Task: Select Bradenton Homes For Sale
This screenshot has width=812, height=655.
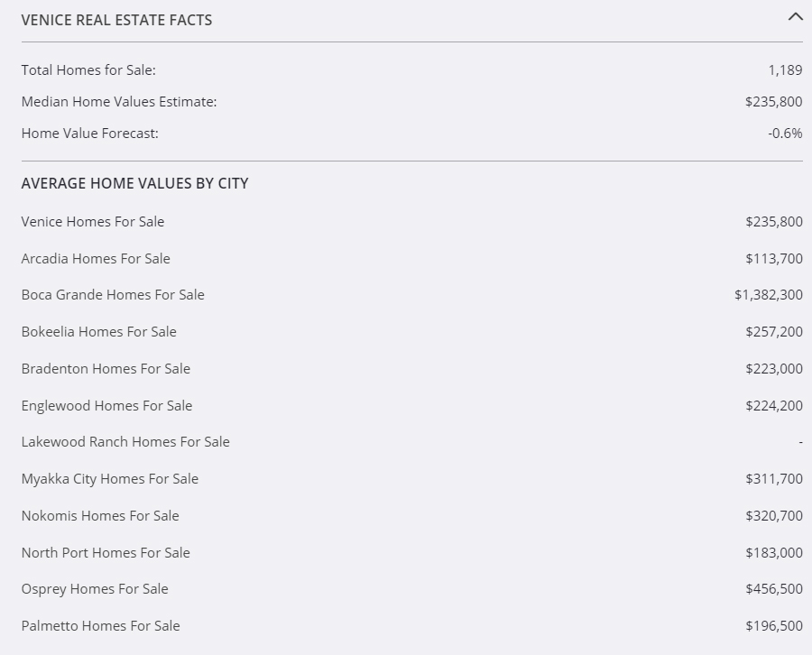Action: click(106, 369)
